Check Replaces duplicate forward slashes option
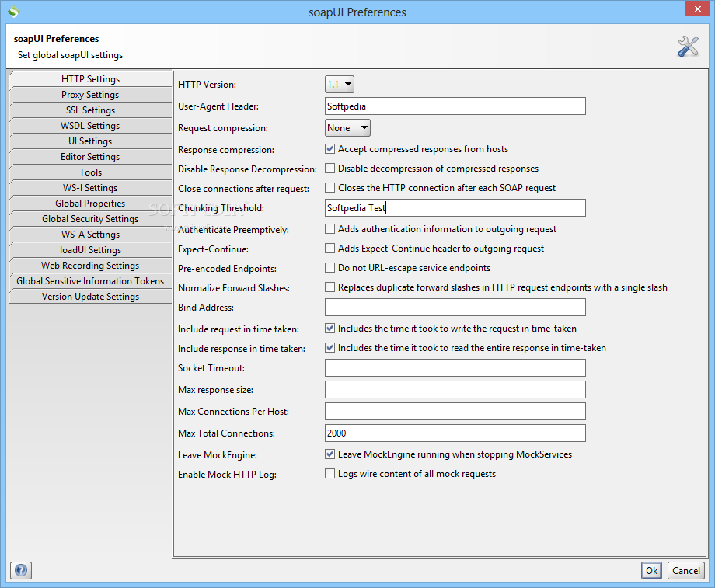The height and width of the screenshot is (588, 715). pos(330,287)
